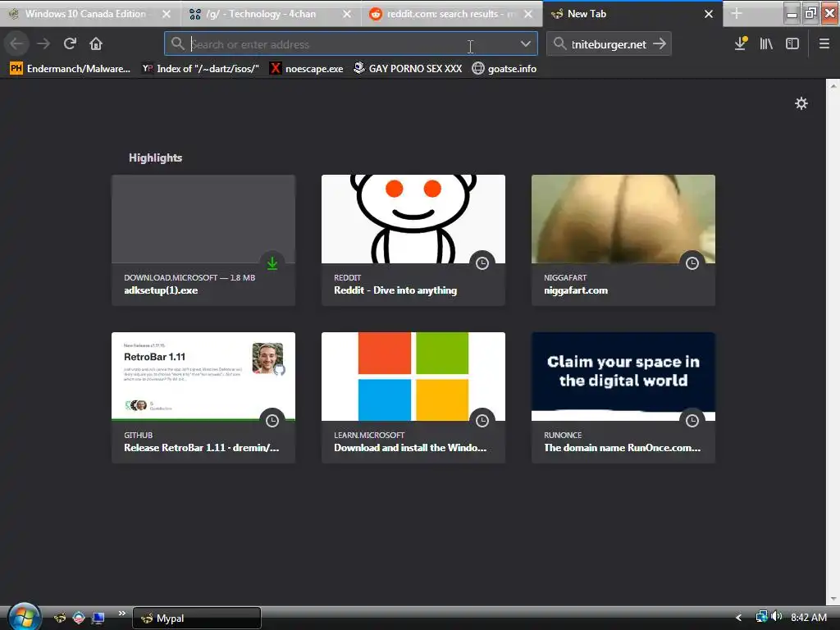Close the New Tab tab
This screenshot has width=840, height=630.
[x=709, y=14]
